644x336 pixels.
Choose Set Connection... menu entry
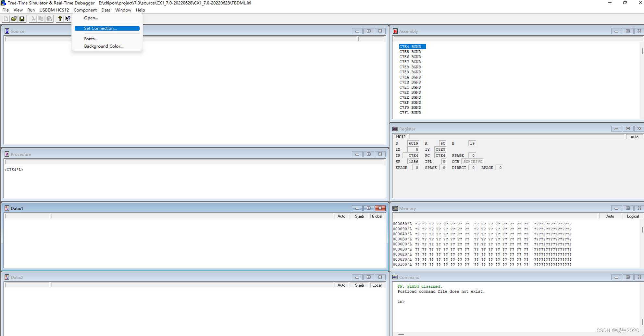(107, 28)
